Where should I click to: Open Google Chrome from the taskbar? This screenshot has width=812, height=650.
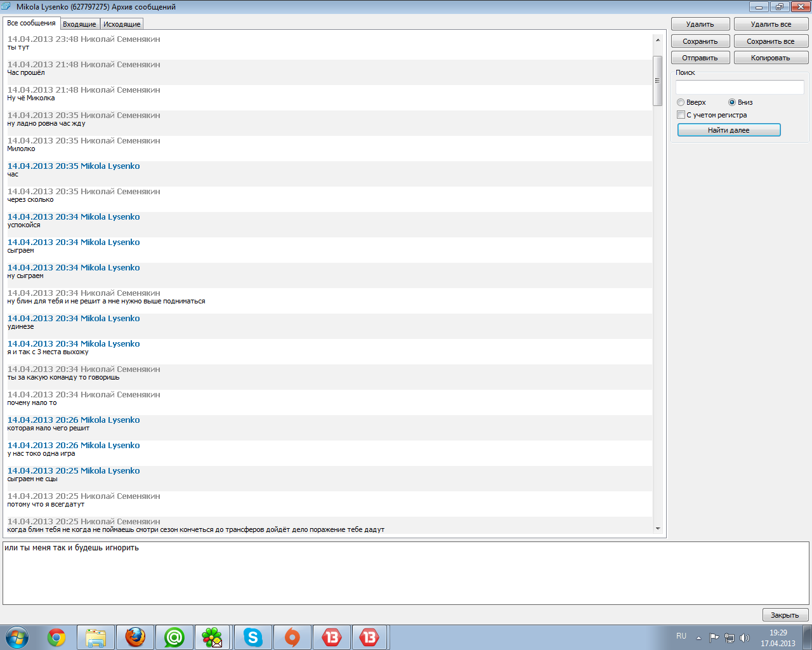(56, 637)
